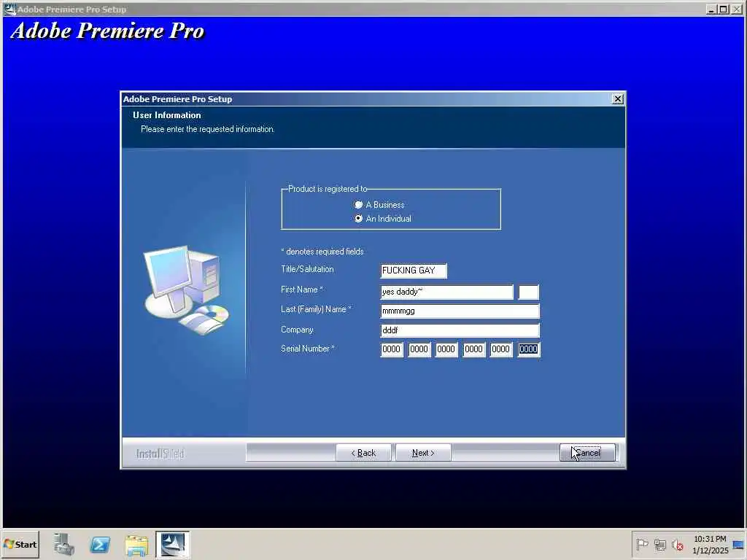Click the muted volume tray icon
Viewport: 747px width, 560px height.
[x=678, y=544]
